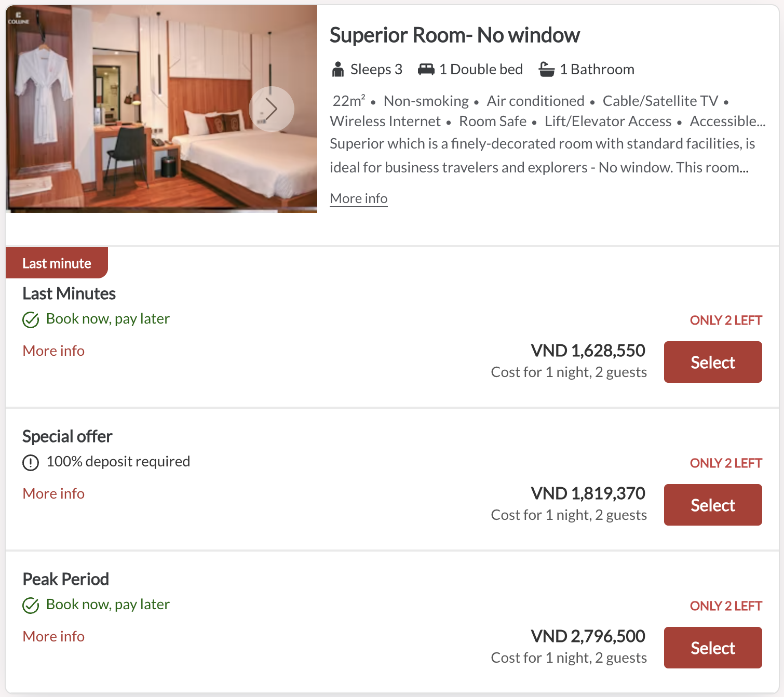Click the deposit required warning icon

31,462
